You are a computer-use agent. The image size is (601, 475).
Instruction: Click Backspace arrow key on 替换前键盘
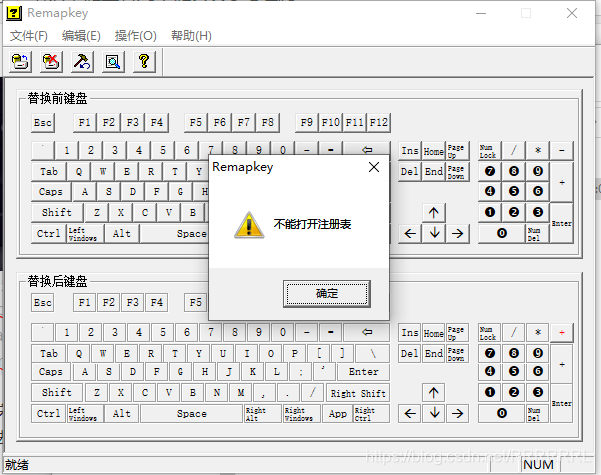click(x=367, y=149)
